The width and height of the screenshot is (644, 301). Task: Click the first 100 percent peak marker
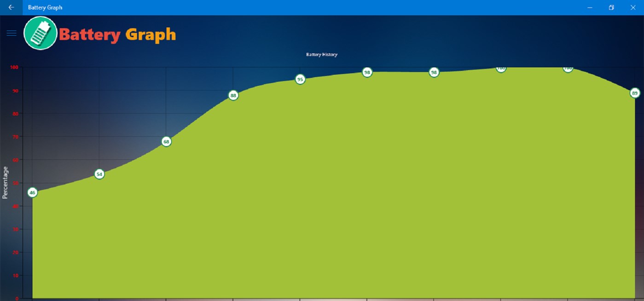pos(500,68)
